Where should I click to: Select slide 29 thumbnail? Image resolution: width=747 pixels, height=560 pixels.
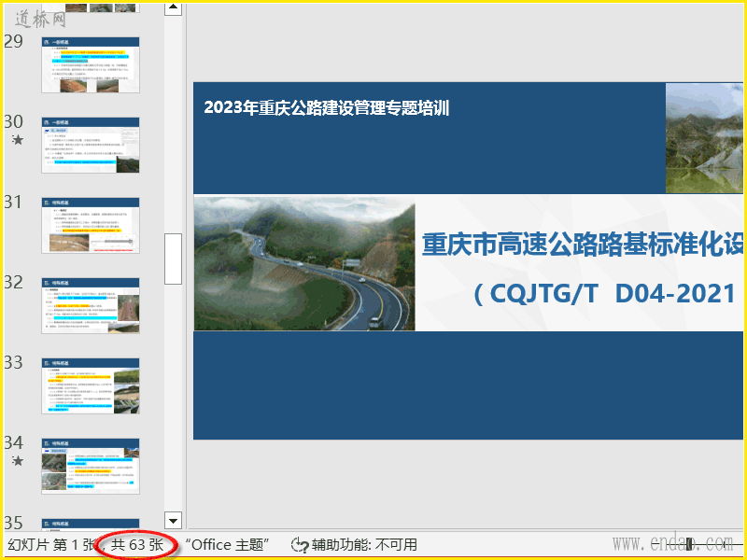(91, 64)
